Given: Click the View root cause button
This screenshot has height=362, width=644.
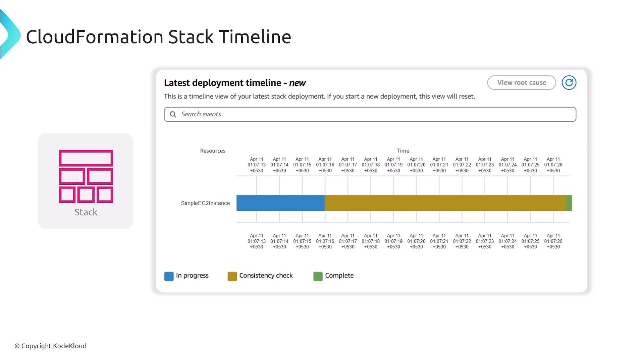Looking at the screenshot, I should [x=522, y=82].
